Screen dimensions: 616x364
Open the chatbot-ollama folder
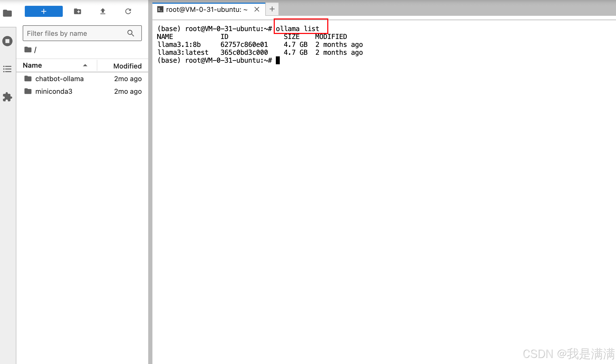tap(59, 79)
